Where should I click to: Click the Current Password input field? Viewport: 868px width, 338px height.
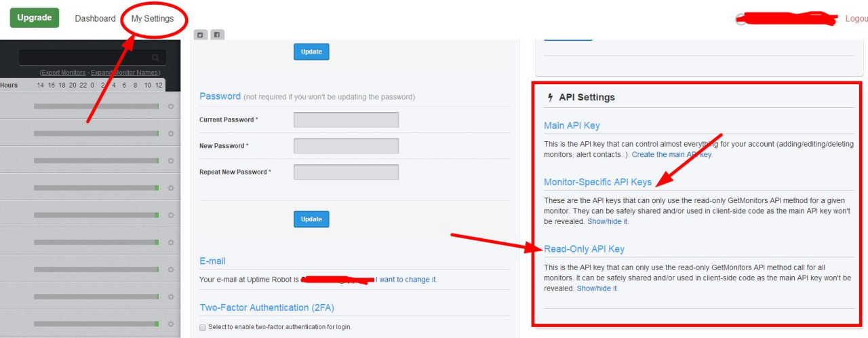[346, 120]
